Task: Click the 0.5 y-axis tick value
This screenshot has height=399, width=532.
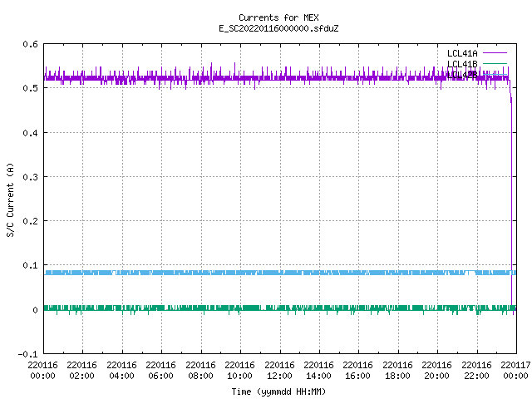Action: pyautogui.click(x=30, y=88)
